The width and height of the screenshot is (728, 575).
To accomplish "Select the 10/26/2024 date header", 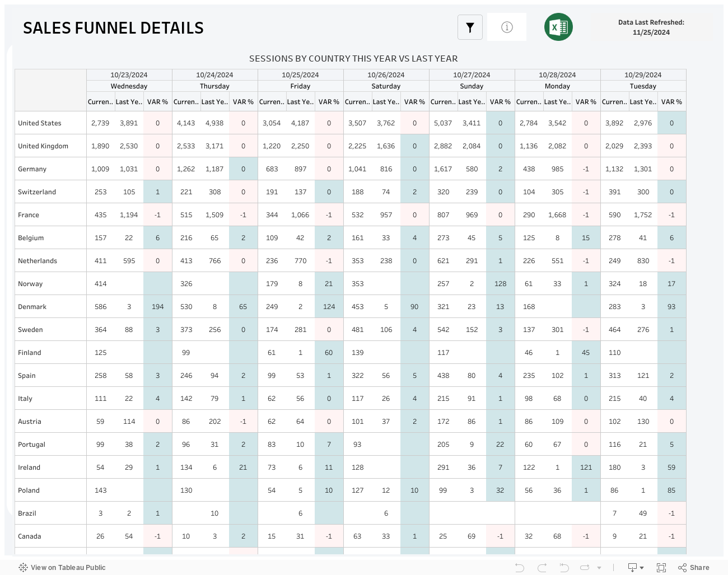I will click(386, 74).
